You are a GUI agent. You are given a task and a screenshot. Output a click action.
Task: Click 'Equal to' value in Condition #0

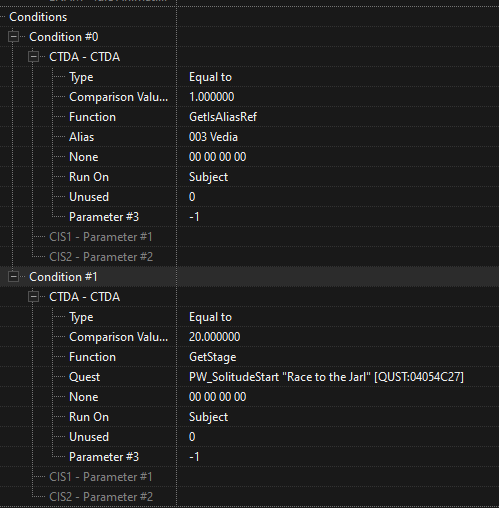coord(210,77)
